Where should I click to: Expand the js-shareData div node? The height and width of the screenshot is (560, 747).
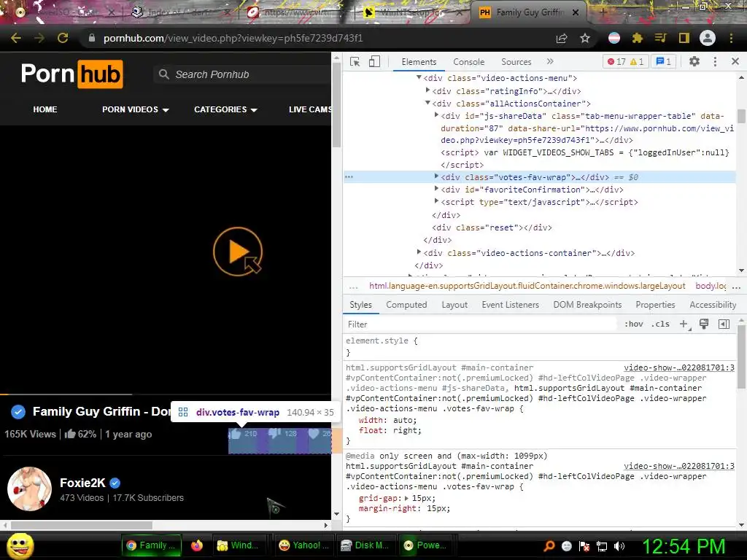[436, 114]
